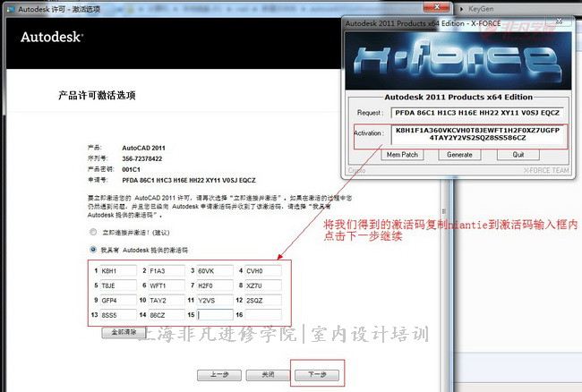Go back with the 上一步 button
This screenshot has height=392, width=582.
(219, 375)
